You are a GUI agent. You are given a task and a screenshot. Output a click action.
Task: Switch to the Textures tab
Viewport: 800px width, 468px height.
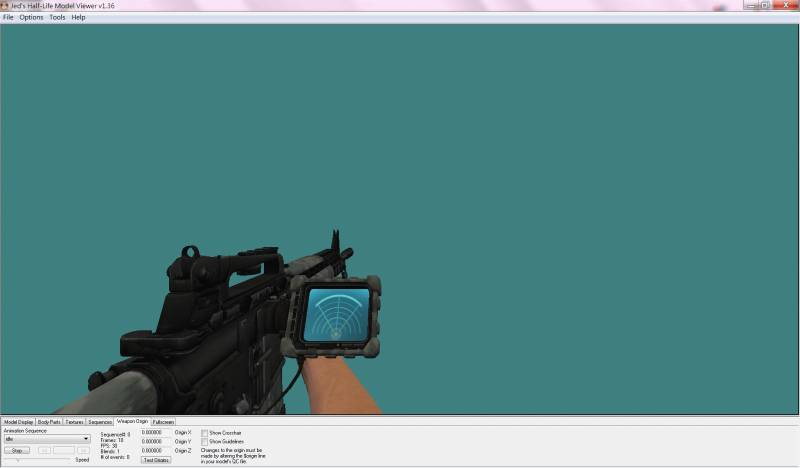click(x=75, y=422)
